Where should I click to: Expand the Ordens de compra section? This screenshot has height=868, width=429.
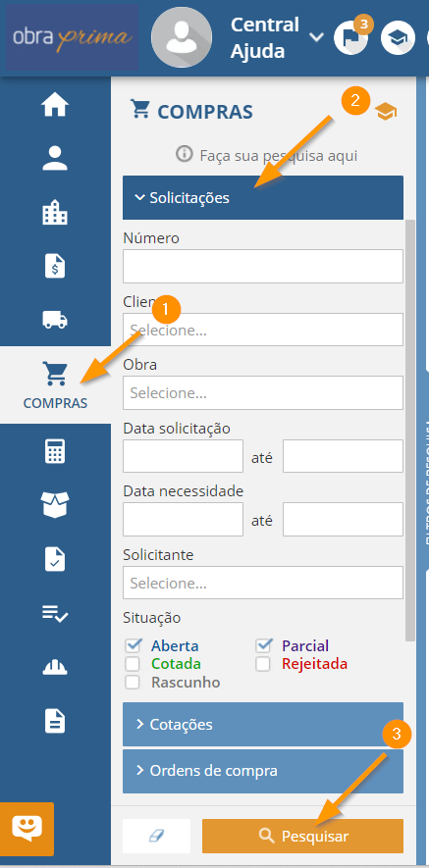click(263, 771)
